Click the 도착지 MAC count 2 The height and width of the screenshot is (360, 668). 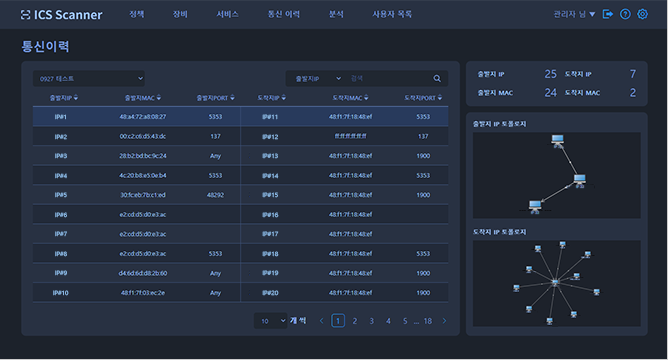[633, 92]
